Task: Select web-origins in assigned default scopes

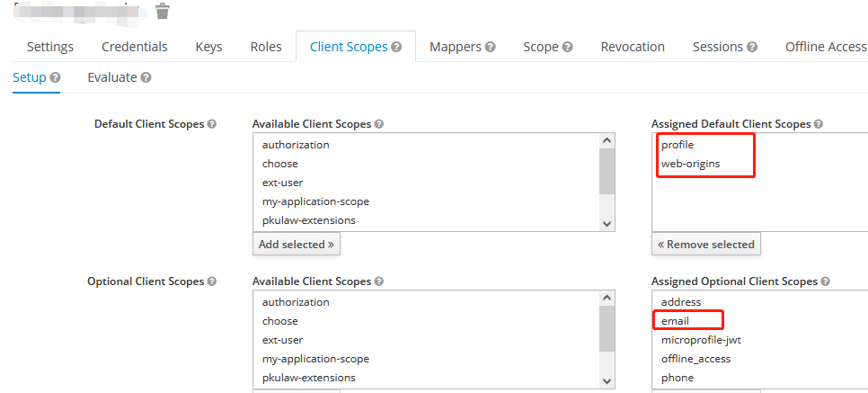Action: click(690, 164)
